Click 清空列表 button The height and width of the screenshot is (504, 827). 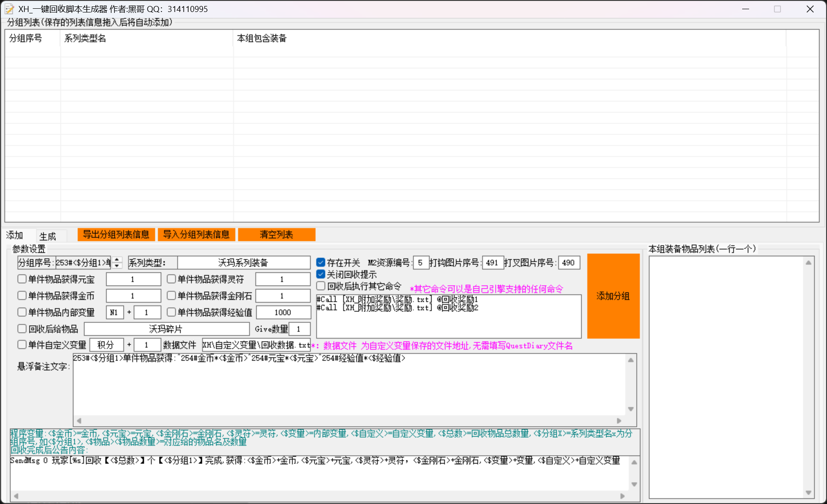[277, 234]
